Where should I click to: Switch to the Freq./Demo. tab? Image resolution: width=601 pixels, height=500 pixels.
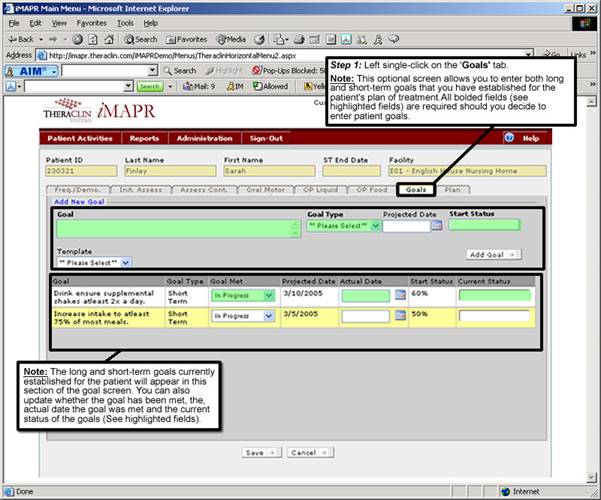(77, 189)
